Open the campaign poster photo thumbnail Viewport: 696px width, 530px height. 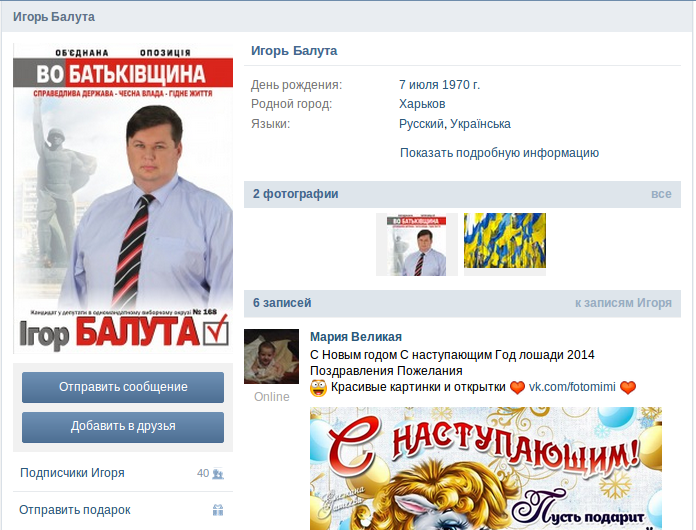[x=417, y=245]
